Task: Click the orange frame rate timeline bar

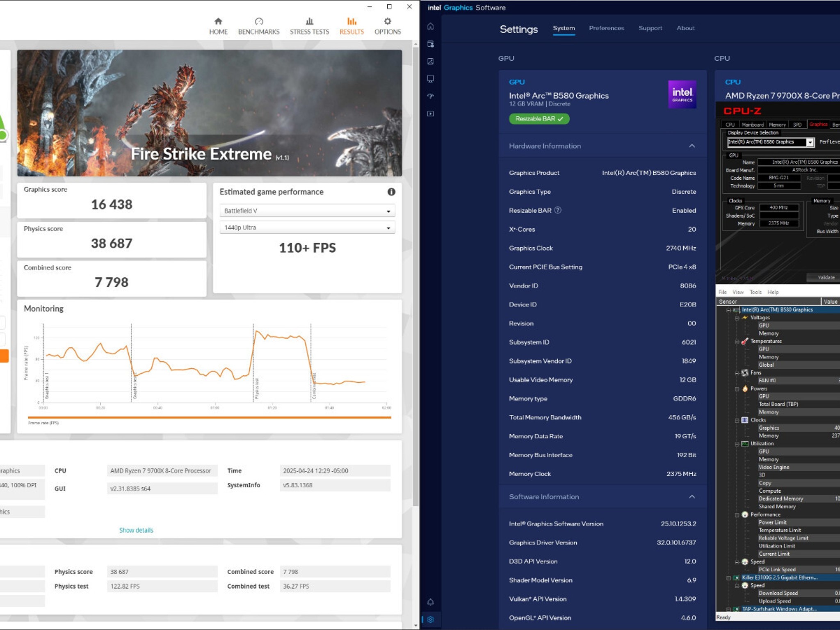Action: pos(210,418)
